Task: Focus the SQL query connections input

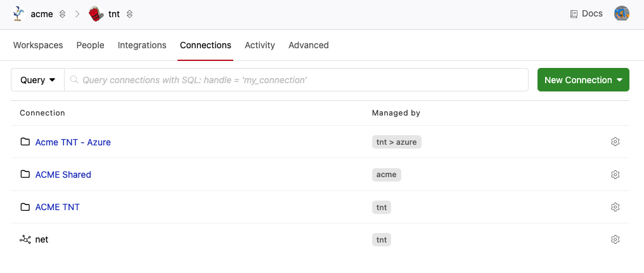Action: pyautogui.click(x=298, y=80)
